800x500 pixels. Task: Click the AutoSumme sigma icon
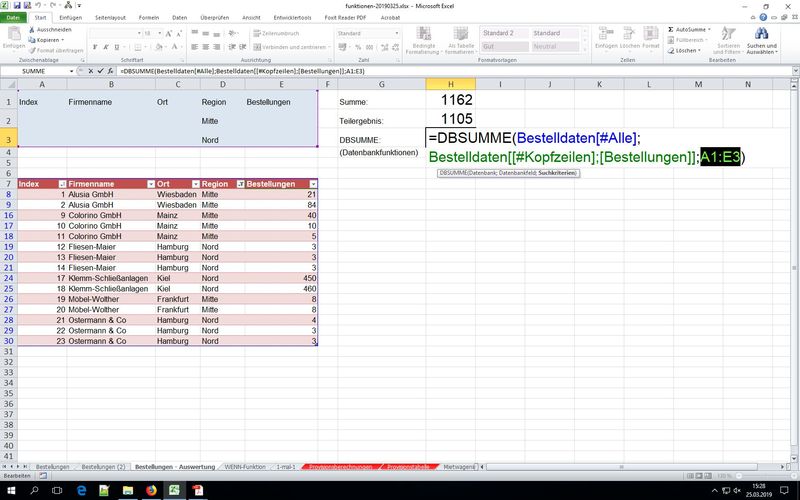pyautogui.click(x=670, y=29)
